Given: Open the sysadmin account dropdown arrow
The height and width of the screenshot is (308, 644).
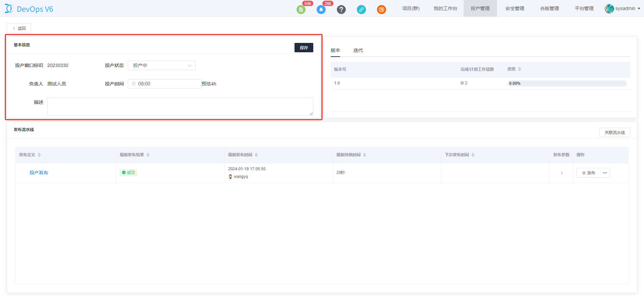Looking at the screenshot, I should [x=639, y=9].
